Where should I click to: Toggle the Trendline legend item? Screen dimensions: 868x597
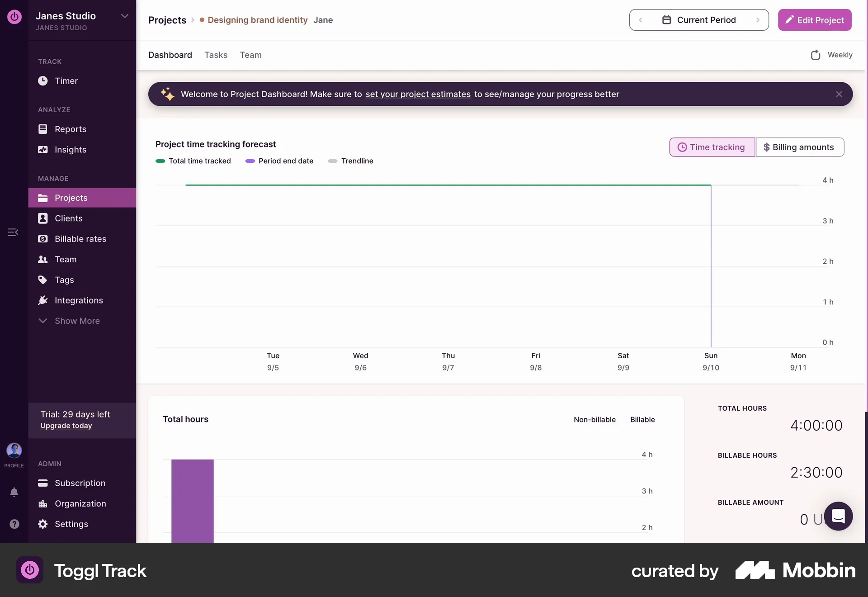[x=351, y=161]
